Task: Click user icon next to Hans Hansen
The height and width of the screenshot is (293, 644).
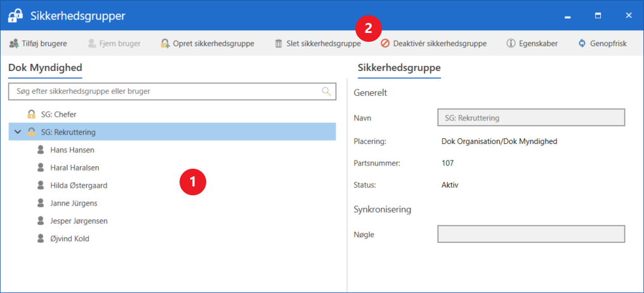Action: (41, 150)
